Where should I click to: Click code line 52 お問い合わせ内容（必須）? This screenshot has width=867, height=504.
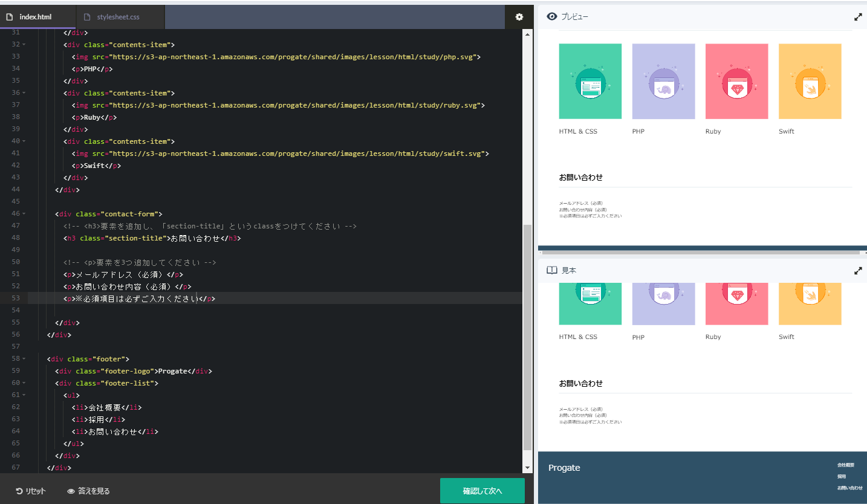tap(128, 286)
